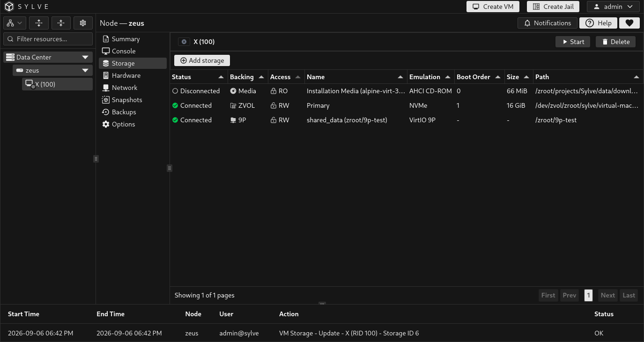Sort by Access column arrow
Screen dimensions: 644x342
click(x=298, y=77)
